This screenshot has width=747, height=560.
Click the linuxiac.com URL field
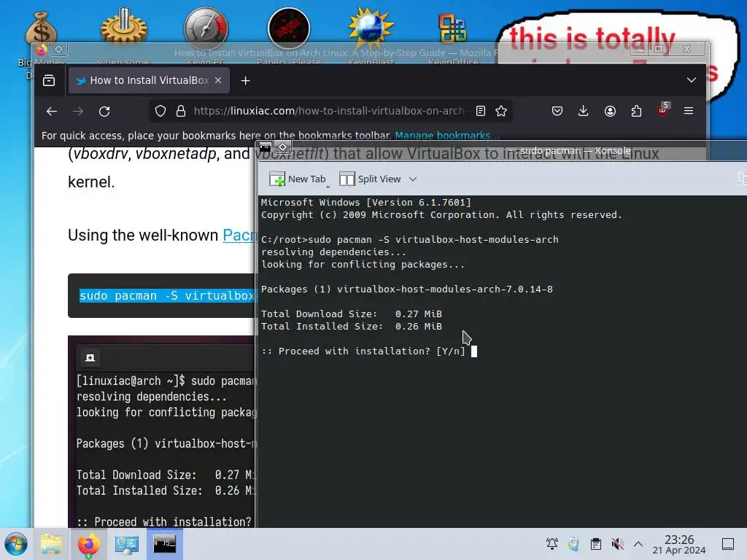point(329,111)
